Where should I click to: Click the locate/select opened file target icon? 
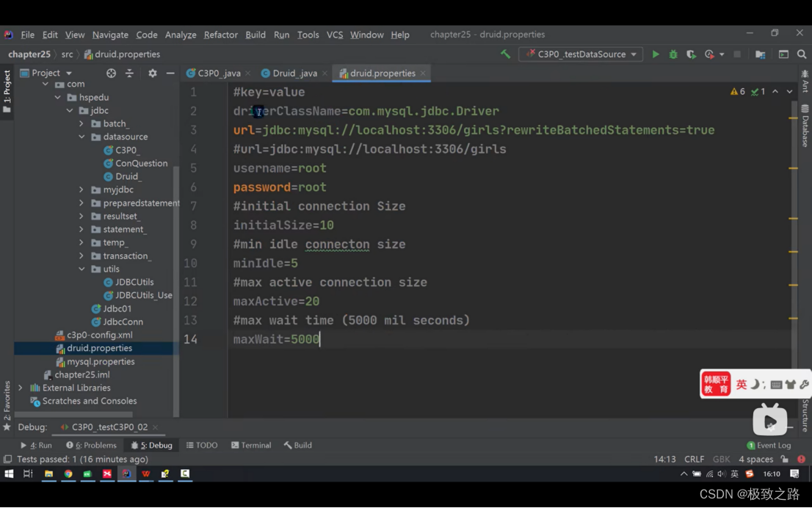coord(111,73)
